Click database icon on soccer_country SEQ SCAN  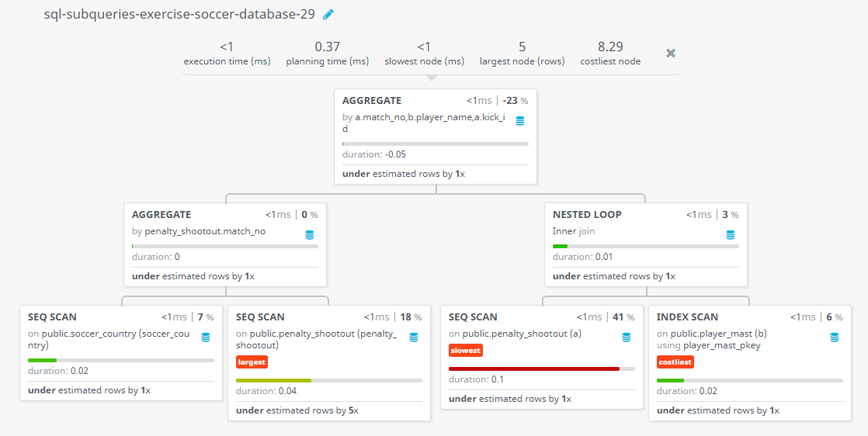coord(206,337)
